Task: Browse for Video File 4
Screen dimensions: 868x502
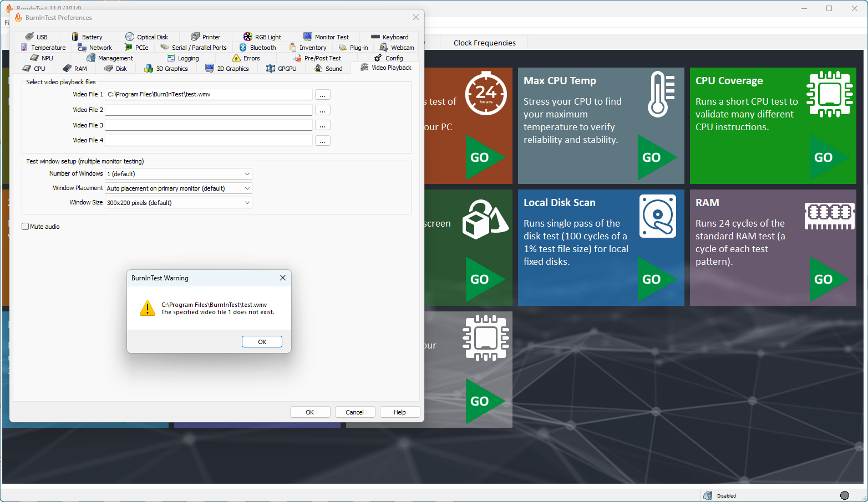Action: click(322, 141)
